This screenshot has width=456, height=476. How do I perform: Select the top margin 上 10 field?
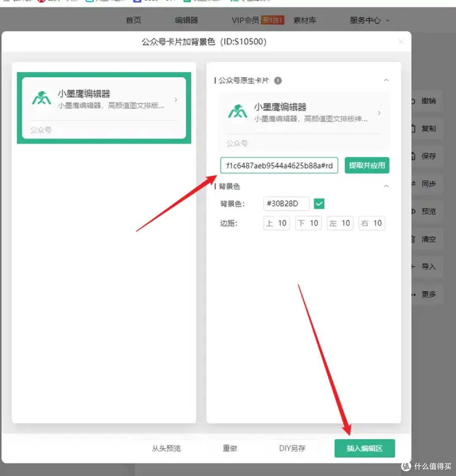(x=277, y=223)
